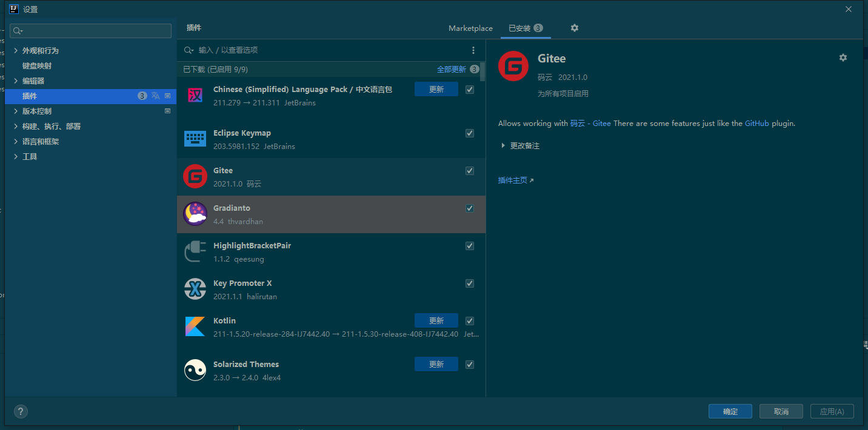Select 插件 in the settings tree
Viewport: 868px width, 430px height.
point(90,96)
